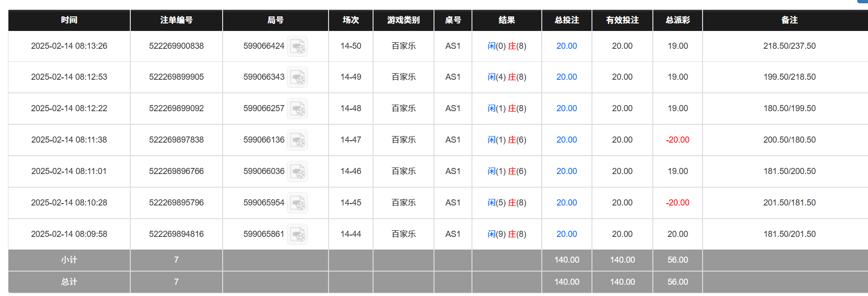
Task: Select result 闲(0) 庄(8) in row 14-50
Action: point(507,46)
